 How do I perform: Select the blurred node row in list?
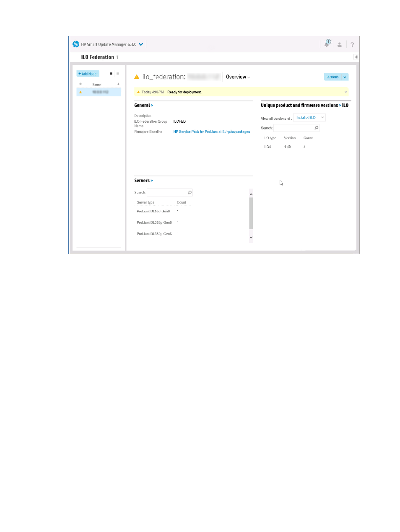[99, 92]
